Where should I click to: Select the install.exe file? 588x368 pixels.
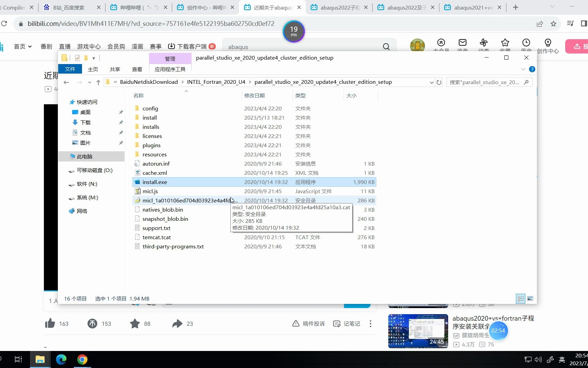[254, 182]
